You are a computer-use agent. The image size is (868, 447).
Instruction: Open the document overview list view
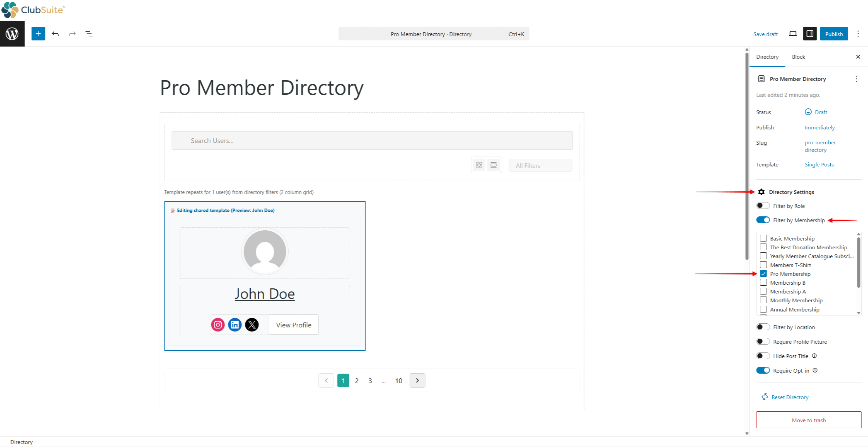[x=89, y=34]
